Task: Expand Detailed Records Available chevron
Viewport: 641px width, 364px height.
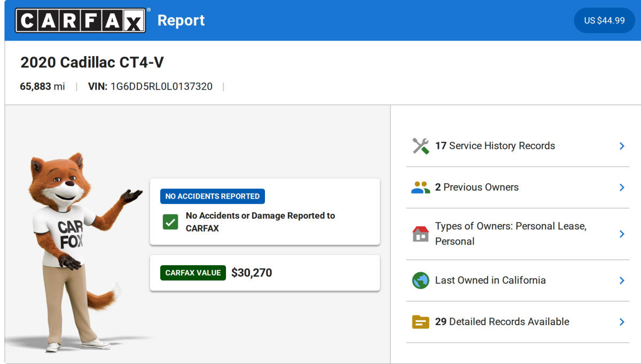Action: pyautogui.click(x=622, y=322)
